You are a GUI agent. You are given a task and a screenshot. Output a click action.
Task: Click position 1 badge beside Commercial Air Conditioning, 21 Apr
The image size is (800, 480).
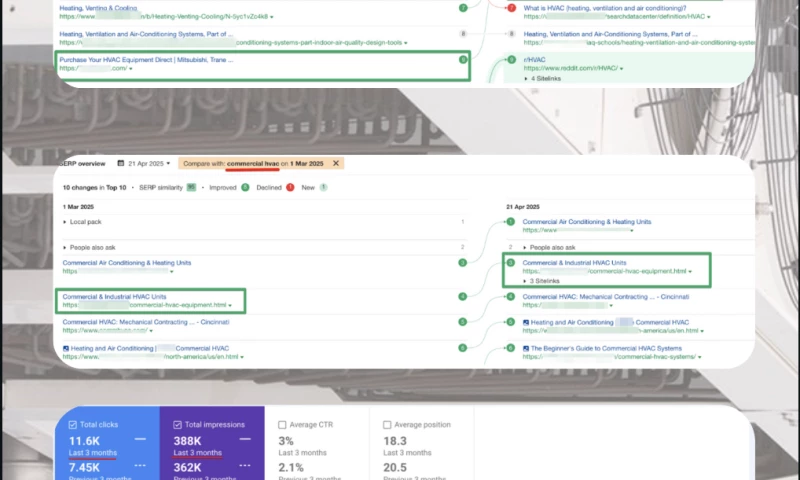coord(510,222)
